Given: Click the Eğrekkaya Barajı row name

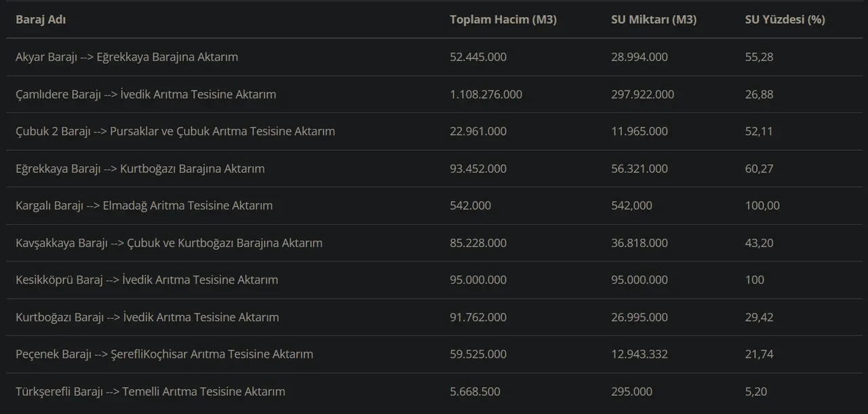Looking at the screenshot, I should 140,168.
